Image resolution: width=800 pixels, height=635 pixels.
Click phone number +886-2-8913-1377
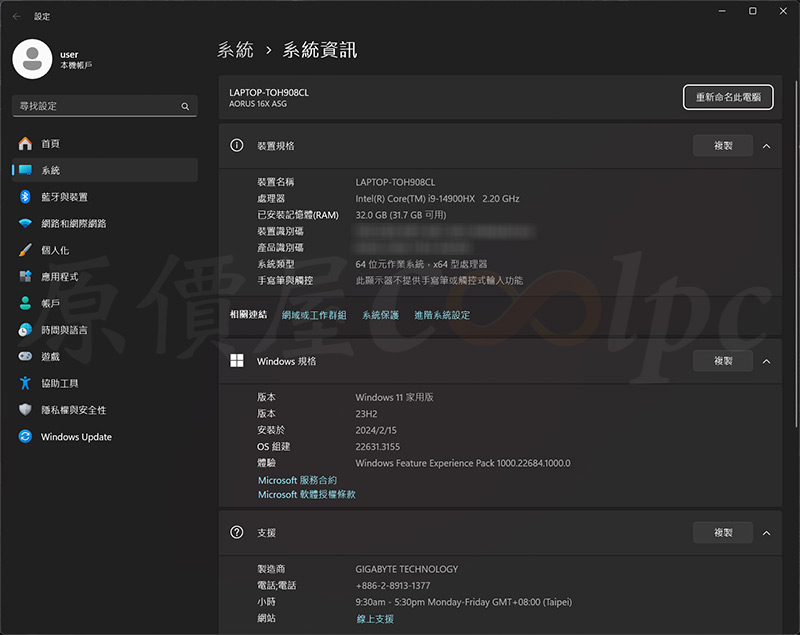click(393, 586)
